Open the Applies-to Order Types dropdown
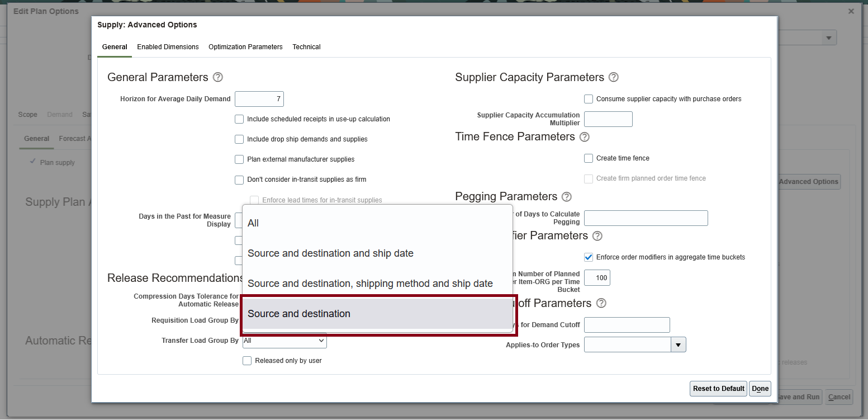The image size is (868, 420). (678, 345)
